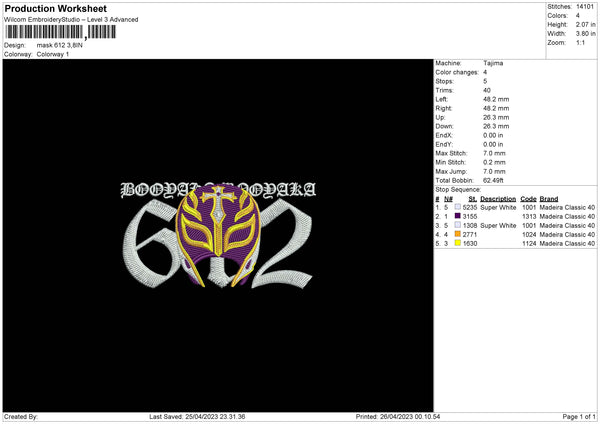Click the barcode below the worksheet title

[x=60, y=32]
